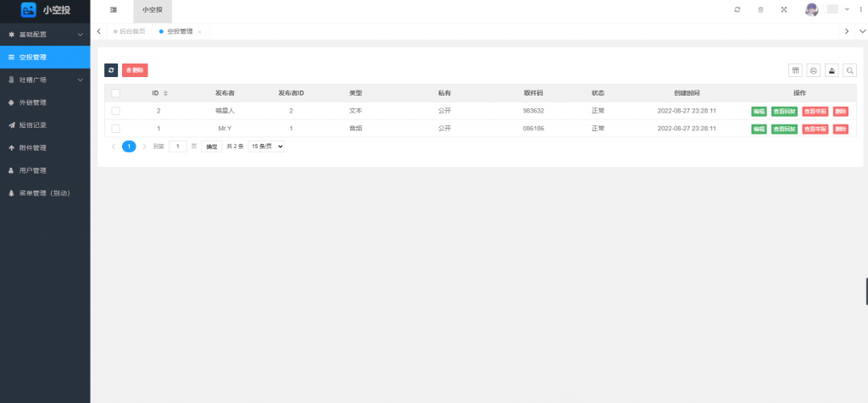Click the trash icon in top header
This screenshot has width=868, height=403.
[760, 9]
